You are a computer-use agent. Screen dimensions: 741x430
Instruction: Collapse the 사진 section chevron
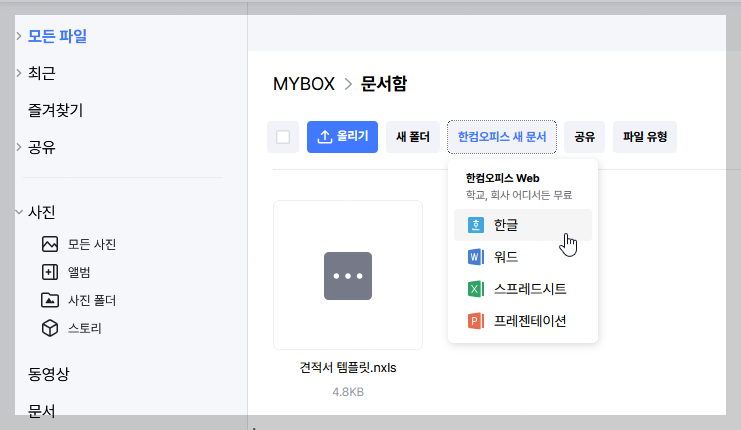[x=19, y=212]
